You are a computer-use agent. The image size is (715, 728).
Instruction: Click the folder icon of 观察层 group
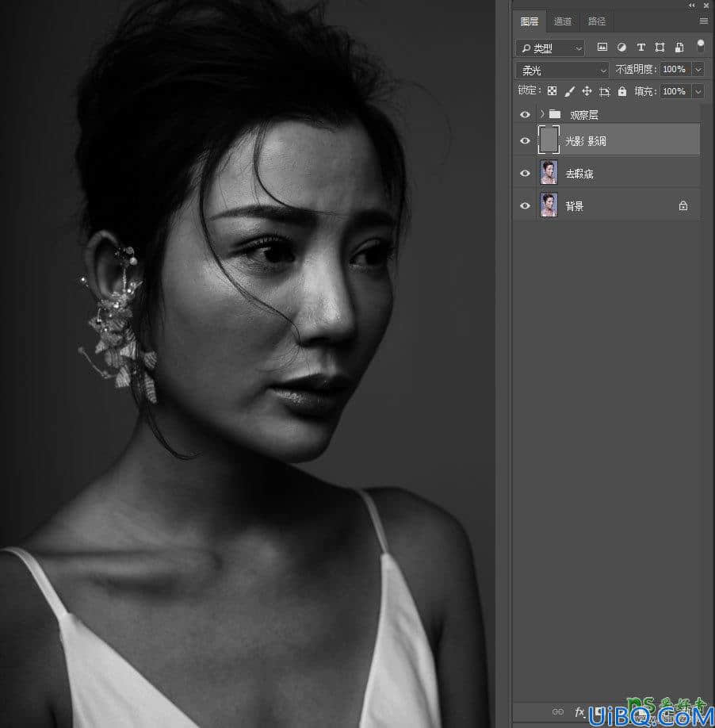(555, 113)
